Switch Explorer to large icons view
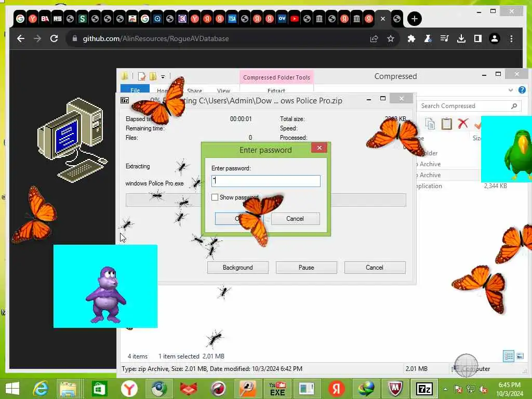Screen dimensions: 532x399 [x=520, y=356]
